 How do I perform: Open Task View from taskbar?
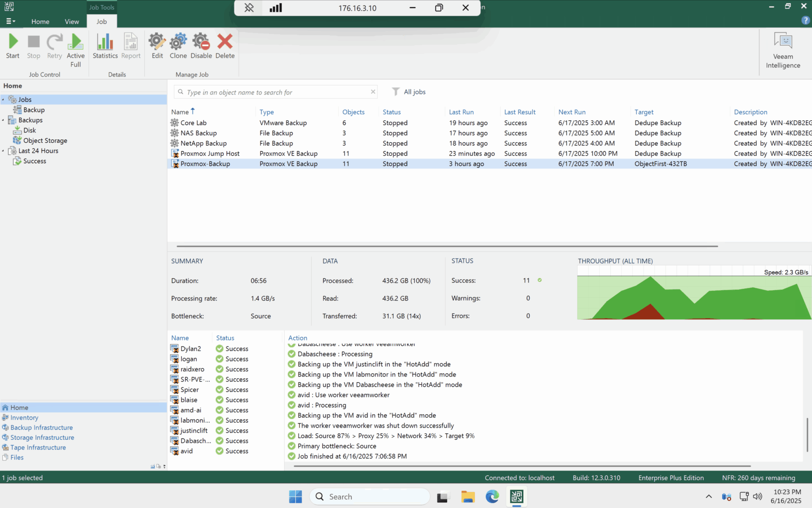[x=443, y=496]
